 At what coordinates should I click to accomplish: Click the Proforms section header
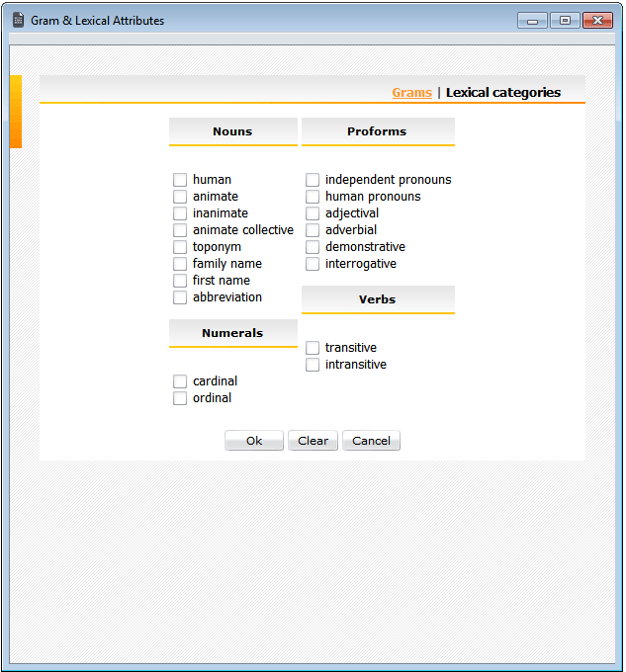378,131
